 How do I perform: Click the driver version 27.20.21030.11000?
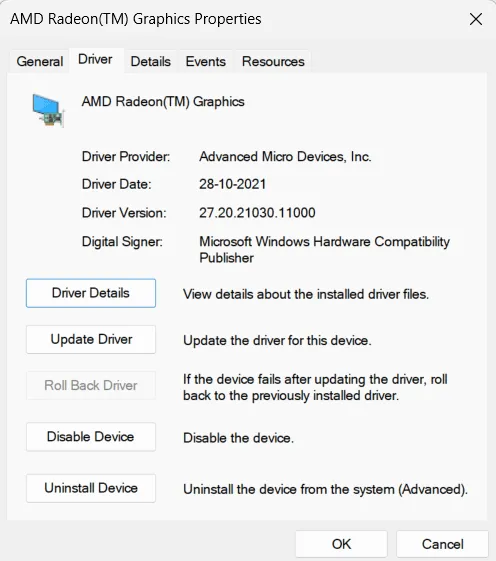pos(257,213)
